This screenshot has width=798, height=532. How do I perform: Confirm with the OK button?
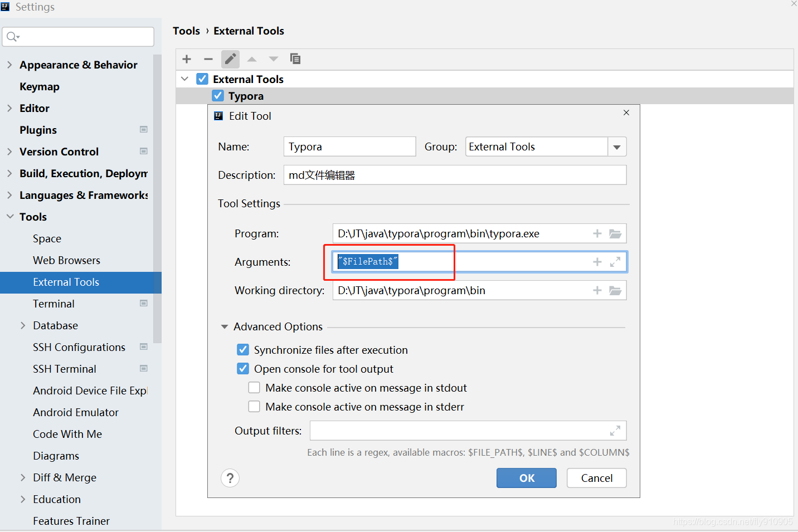coord(526,478)
